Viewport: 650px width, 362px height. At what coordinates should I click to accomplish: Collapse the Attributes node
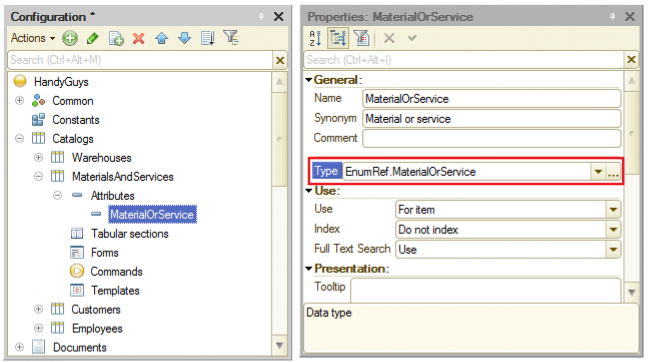click(58, 195)
